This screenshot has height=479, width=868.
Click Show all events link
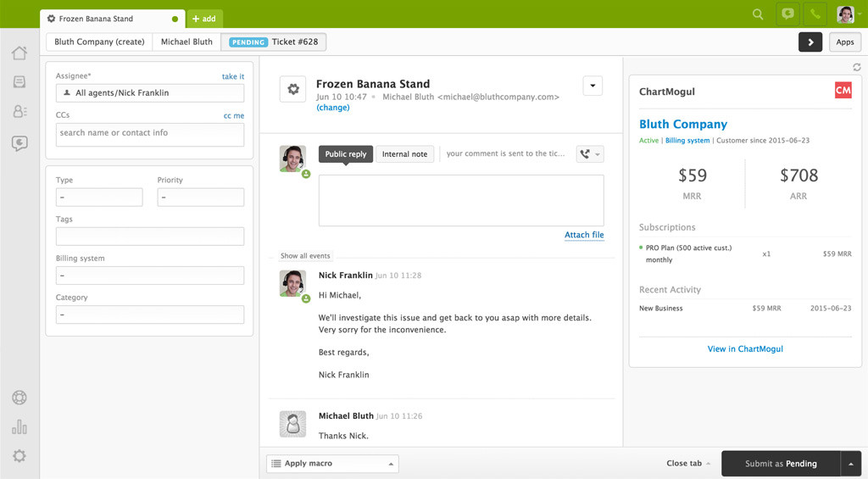(x=305, y=256)
